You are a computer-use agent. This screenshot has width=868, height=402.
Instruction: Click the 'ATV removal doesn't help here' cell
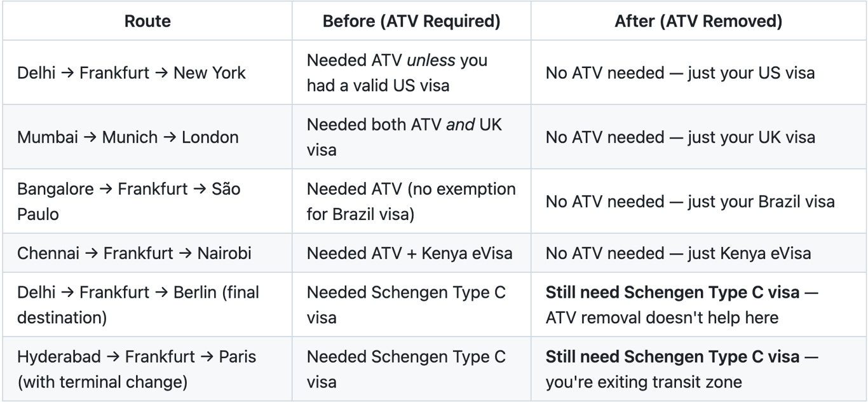click(x=682, y=305)
